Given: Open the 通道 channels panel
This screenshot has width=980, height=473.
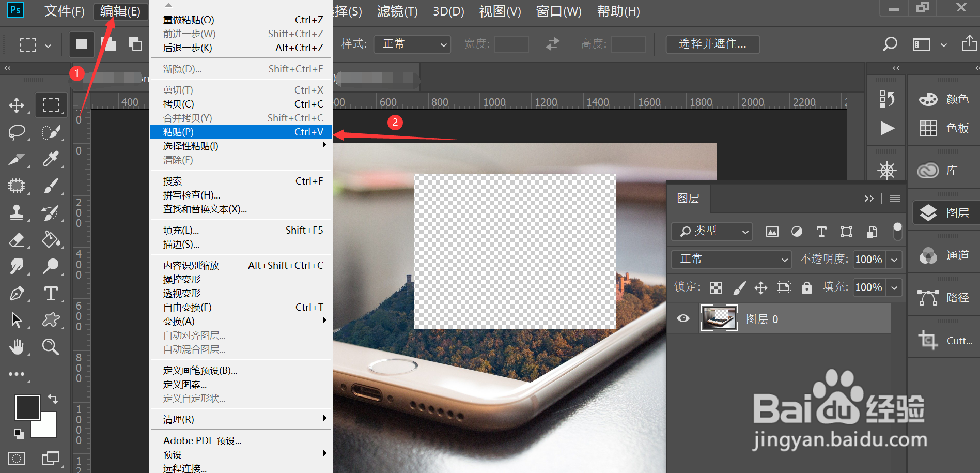Looking at the screenshot, I should pos(944,255).
